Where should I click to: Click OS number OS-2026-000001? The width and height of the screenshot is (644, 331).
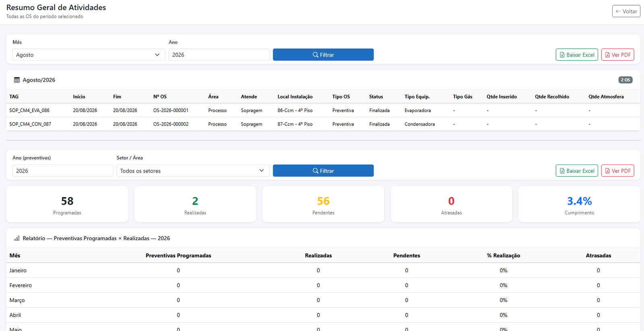(171, 110)
